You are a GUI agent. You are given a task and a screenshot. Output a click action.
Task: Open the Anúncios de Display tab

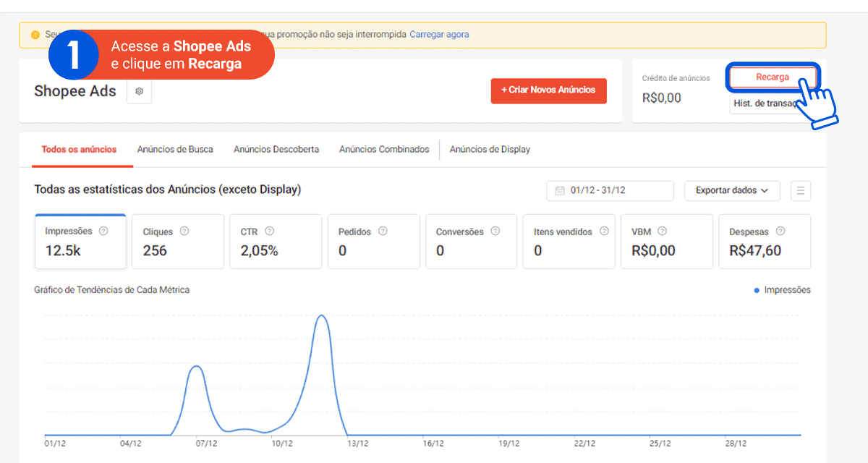(x=489, y=149)
